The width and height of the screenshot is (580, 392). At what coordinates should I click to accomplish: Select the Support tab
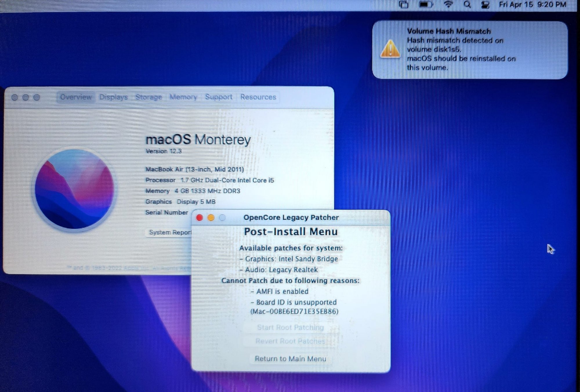(219, 97)
